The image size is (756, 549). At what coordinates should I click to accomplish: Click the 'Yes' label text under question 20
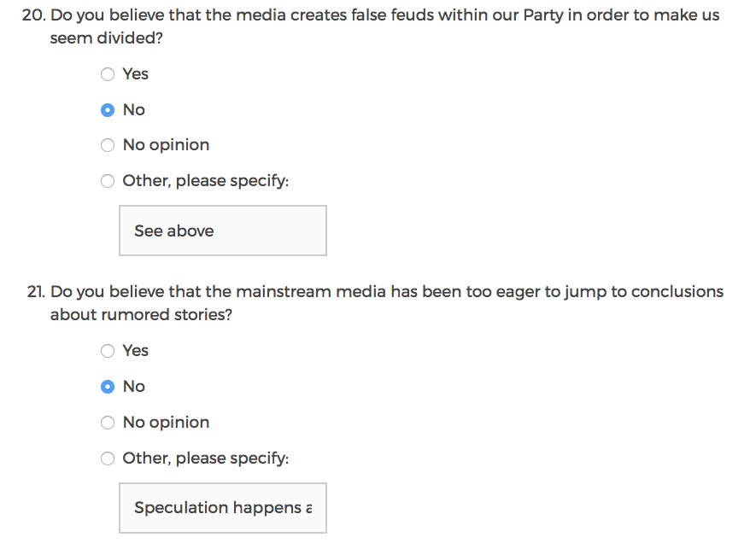pyautogui.click(x=135, y=74)
